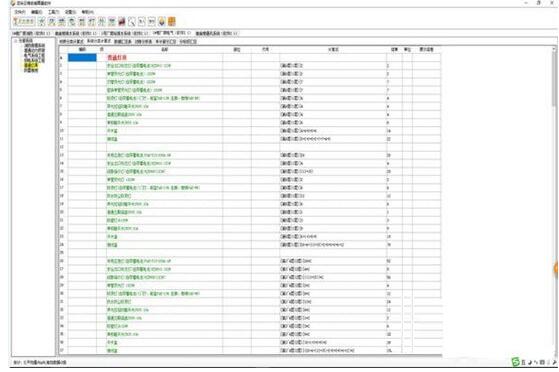Click the red title text in the first row

(x=117, y=57)
